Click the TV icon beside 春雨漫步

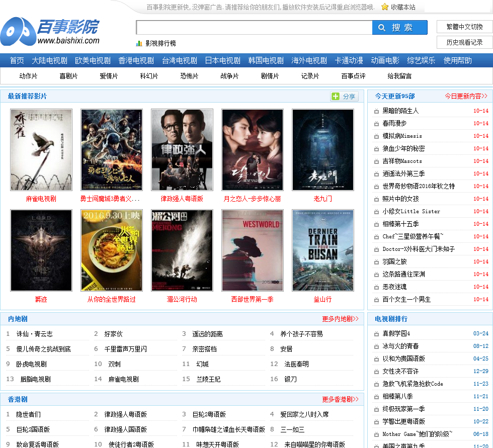point(376,124)
